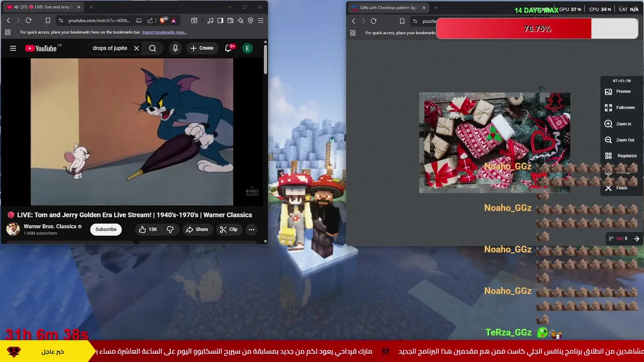Open Brave Rewards triangle icon
This screenshot has width=644, height=362.
(x=173, y=21)
